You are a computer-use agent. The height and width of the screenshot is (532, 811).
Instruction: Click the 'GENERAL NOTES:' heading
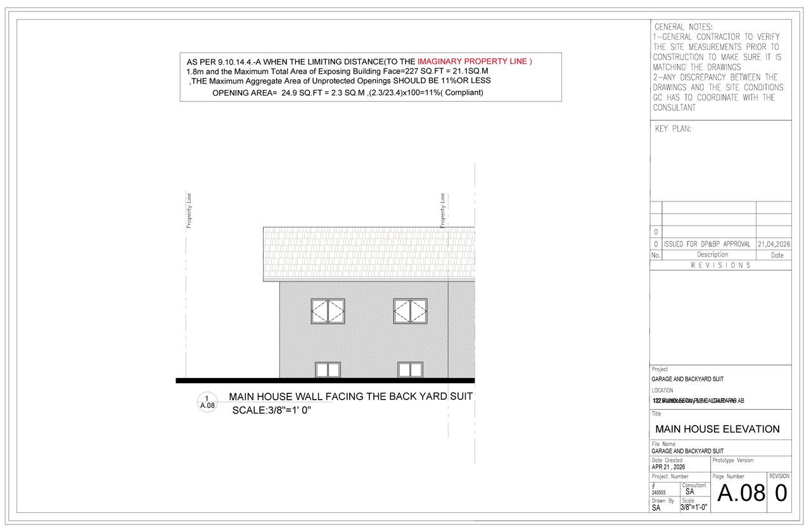pos(683,27)
